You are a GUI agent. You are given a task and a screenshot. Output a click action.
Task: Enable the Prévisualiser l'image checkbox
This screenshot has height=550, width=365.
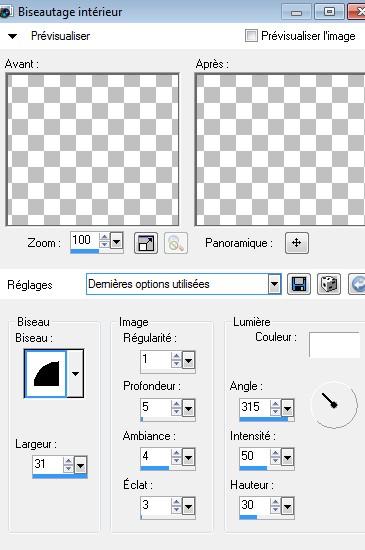click(x=251, y=35)
